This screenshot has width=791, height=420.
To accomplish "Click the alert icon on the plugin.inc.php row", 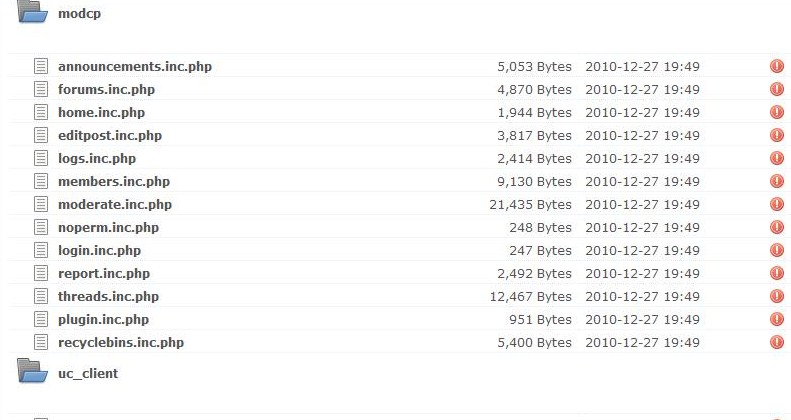I will [x=776, y=319].
